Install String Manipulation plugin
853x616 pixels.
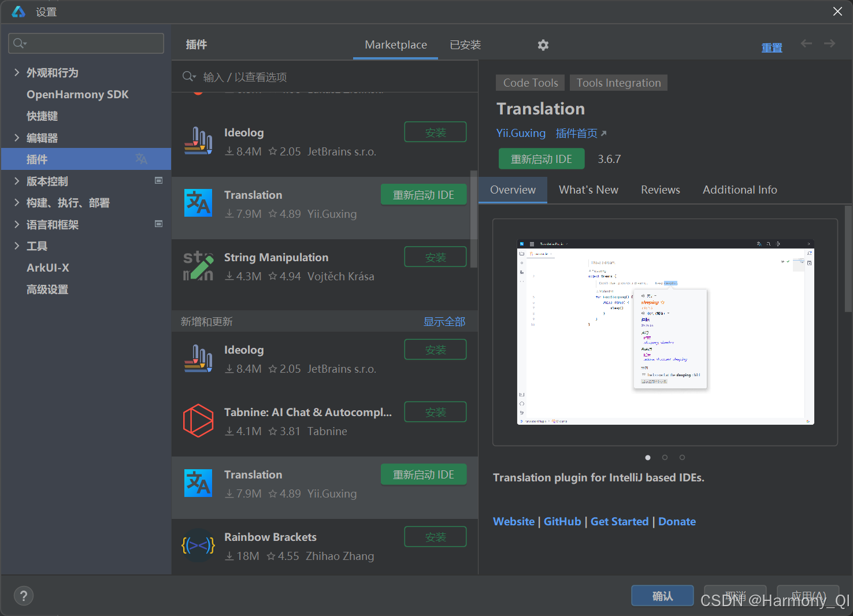coord(435,257)
